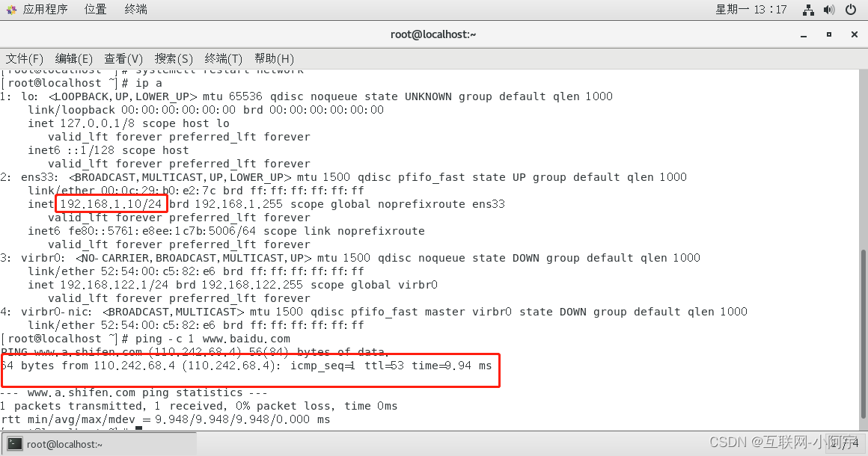Image resolution: width=868 pixels, height=456 pixels.
Task: Click the MAC address 00:0c:29:b0:e2:7c
Action: pyautogui.click(x=159, y=191)
